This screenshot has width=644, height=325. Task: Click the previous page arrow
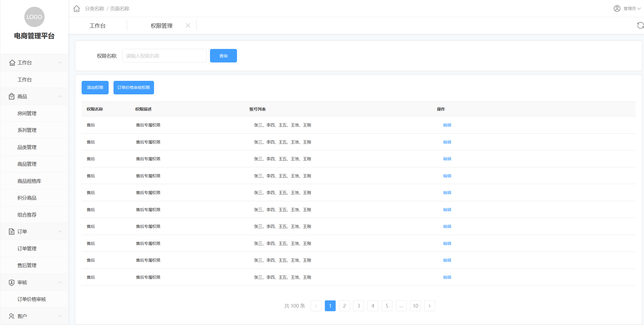click(x=316, y=306)
